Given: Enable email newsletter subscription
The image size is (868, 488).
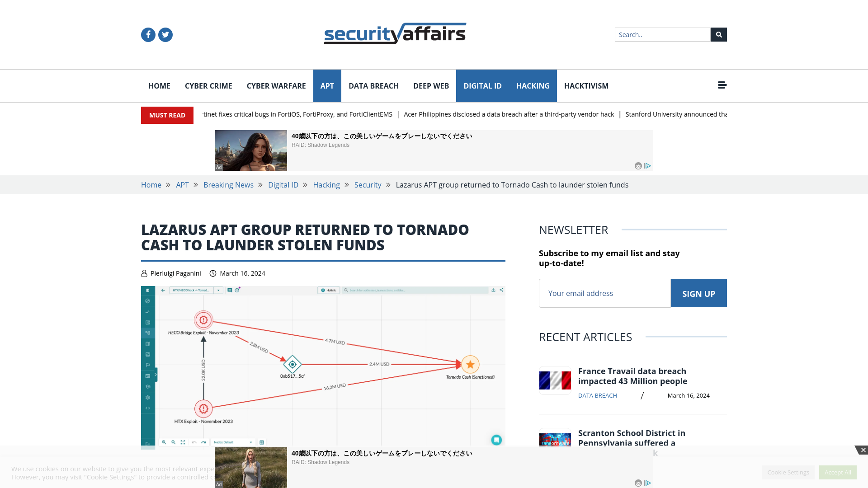Looking at the screenshot, I should [698, 293].
